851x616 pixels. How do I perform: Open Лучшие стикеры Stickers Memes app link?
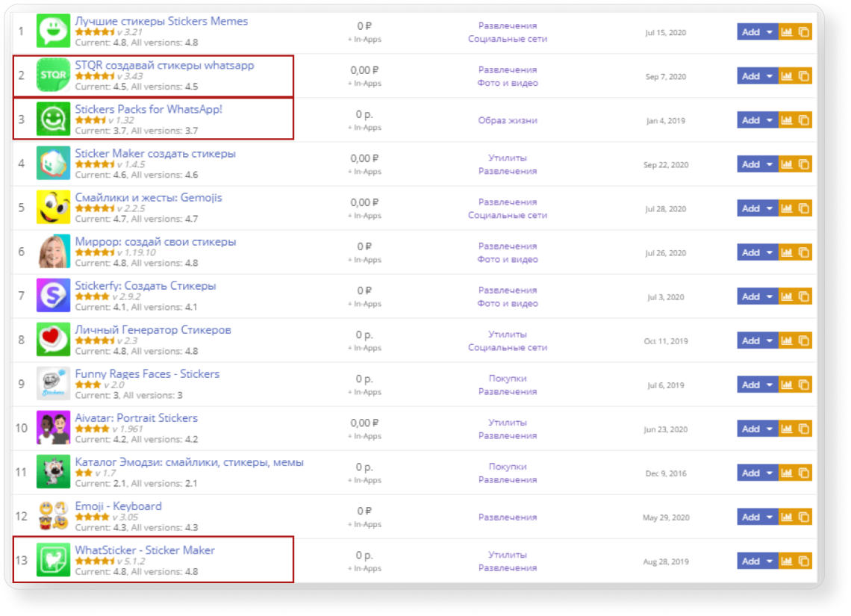tap(161, 21)
